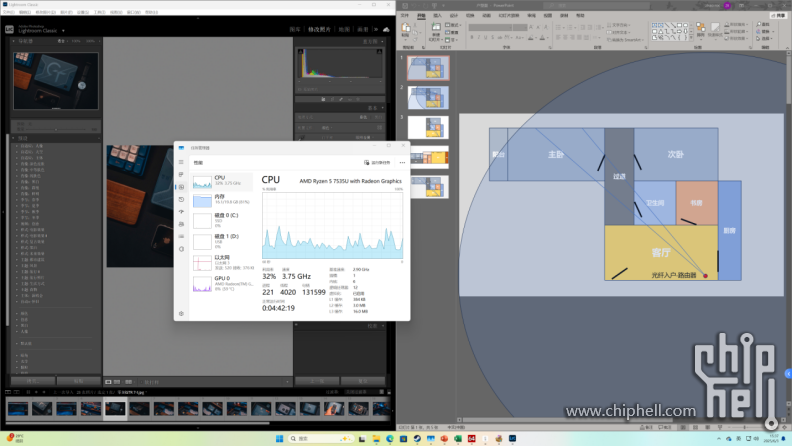The width and height of the screenshot is (792, 446).
Task: Open Quick Styles icon in PowerPoint ribbon
Action: click(715, 28)
